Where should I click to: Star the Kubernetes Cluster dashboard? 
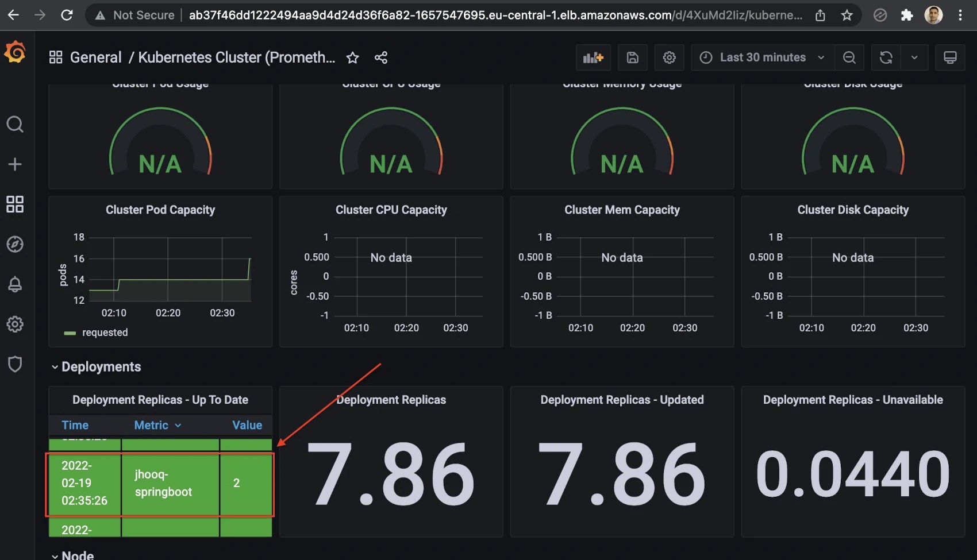click(352, 57)
